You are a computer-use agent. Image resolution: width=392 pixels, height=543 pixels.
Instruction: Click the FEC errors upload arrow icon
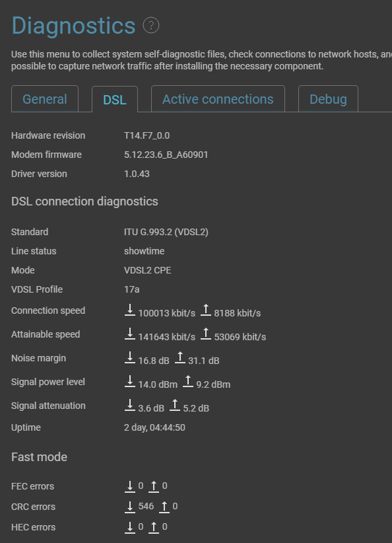[x=154, y=486]
